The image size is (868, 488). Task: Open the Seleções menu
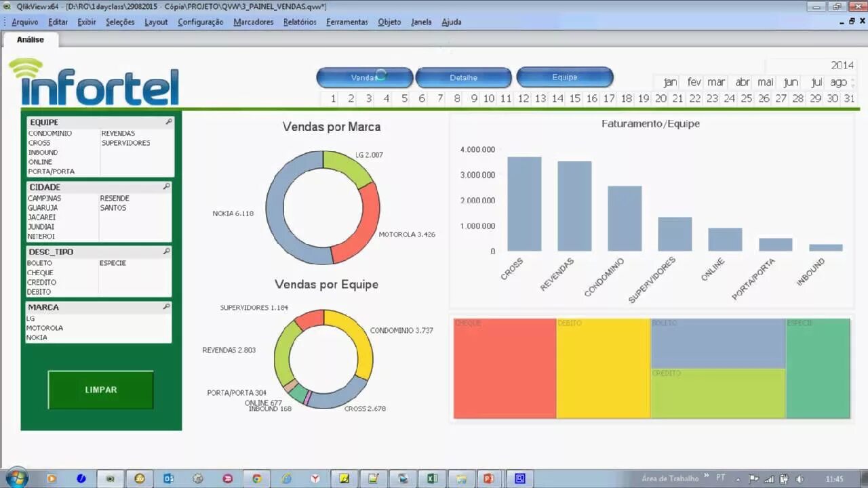tap(120, 22)
